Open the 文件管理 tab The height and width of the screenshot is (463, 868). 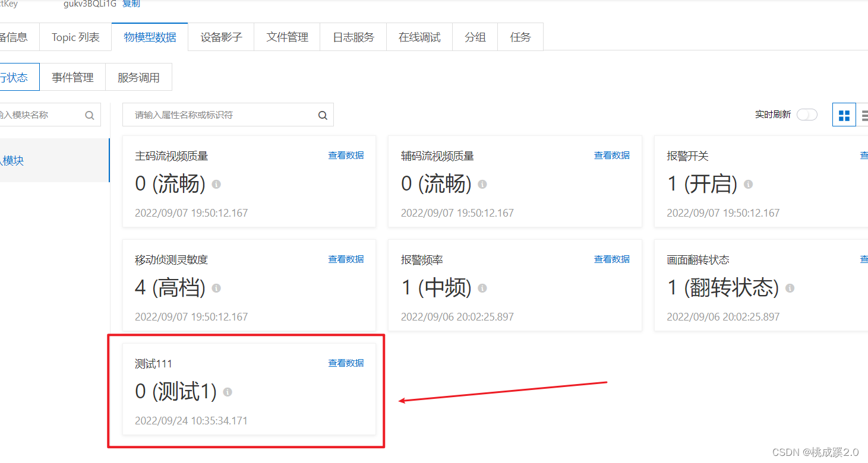pos(287,37)
